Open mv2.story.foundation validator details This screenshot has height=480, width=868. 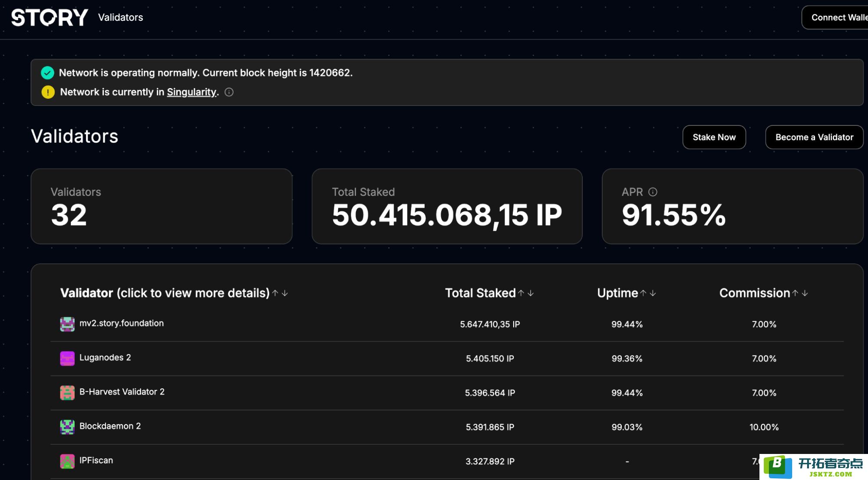point(122,323)
